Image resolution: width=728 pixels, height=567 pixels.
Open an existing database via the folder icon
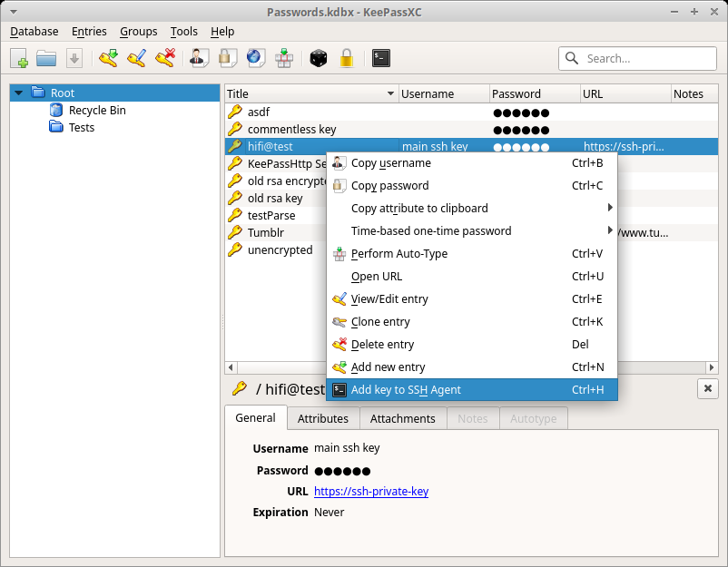pyautogui.click(x=46, y=58)
